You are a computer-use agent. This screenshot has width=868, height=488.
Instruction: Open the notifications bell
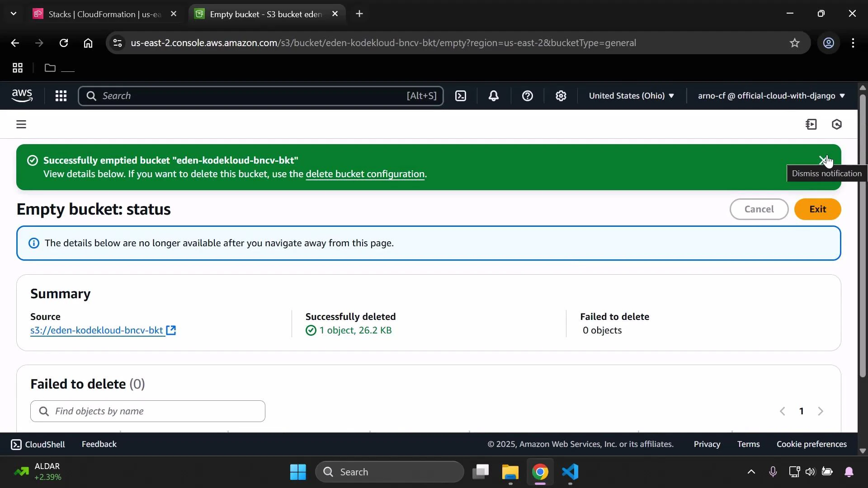click(494, 96)
